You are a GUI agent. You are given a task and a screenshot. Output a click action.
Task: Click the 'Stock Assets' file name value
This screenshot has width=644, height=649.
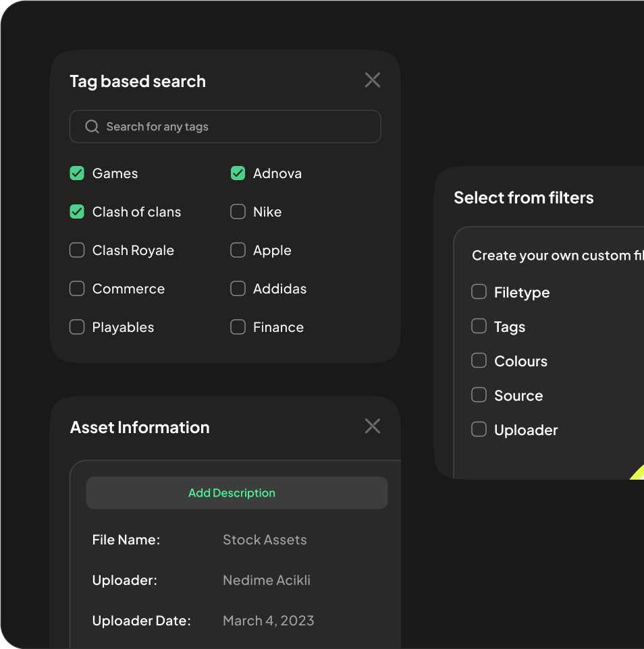(265, 540)
